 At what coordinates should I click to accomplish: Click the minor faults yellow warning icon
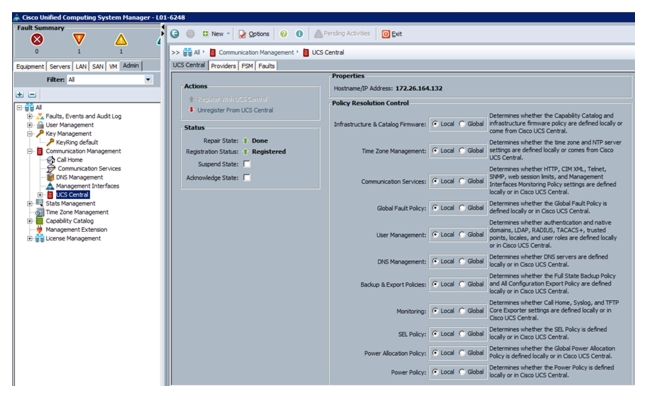coord(121,40)
